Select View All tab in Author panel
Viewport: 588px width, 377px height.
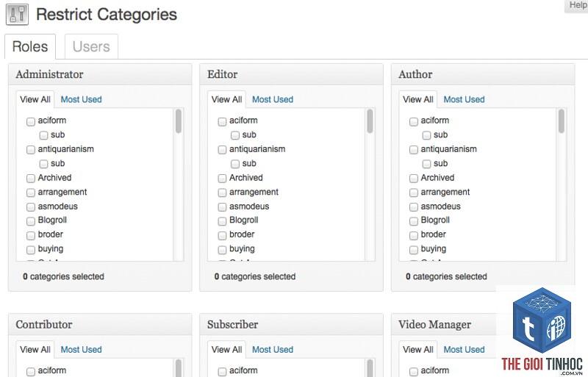pyautogui.click(x=417, y=99)
